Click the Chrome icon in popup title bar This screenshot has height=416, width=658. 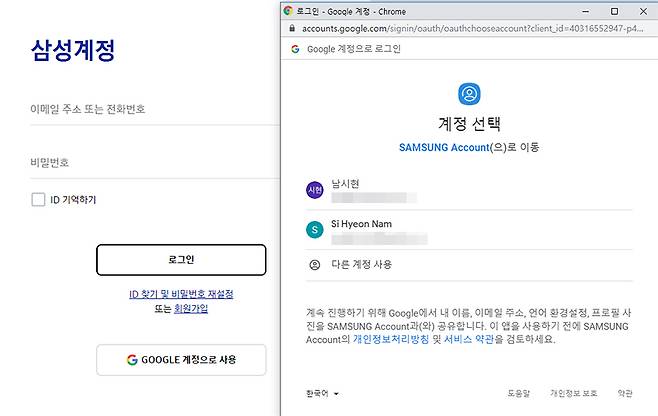point(288,11)
